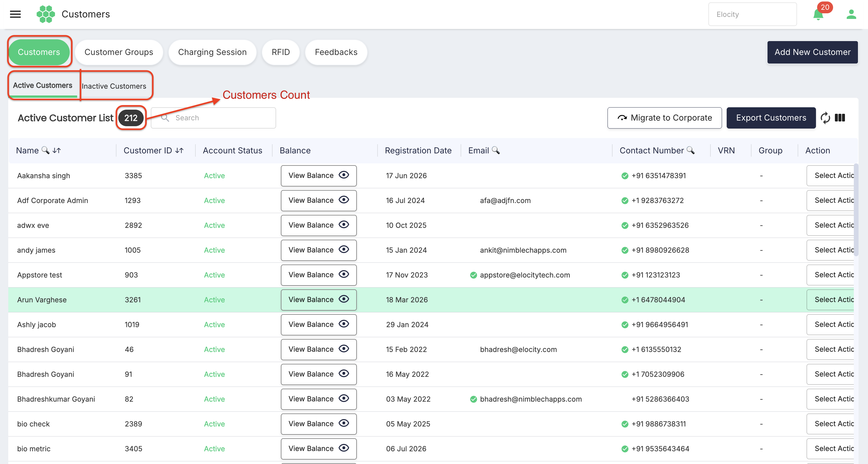The image size is (868, 464).
Task: Click email ankit@nimblechapps.com
Action: (x=523, y=250)
